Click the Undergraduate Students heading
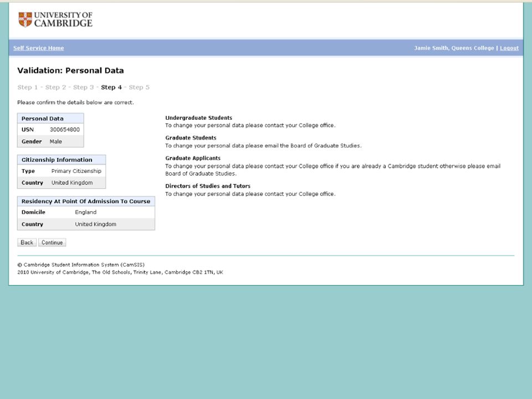The image size is (532, 399). (x=199, y=117)
